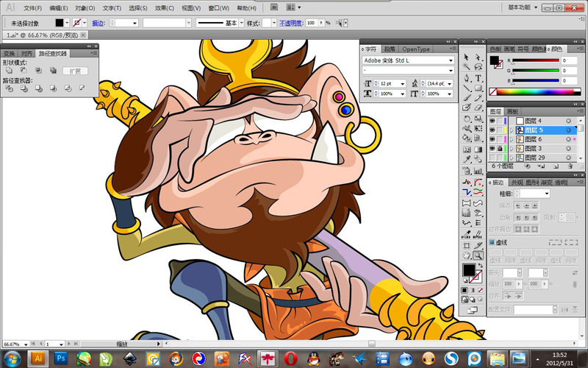588x368 pixels.
Task: Open the 效果(C) menu
Action: pyautogui.click(x=164, y=8)
